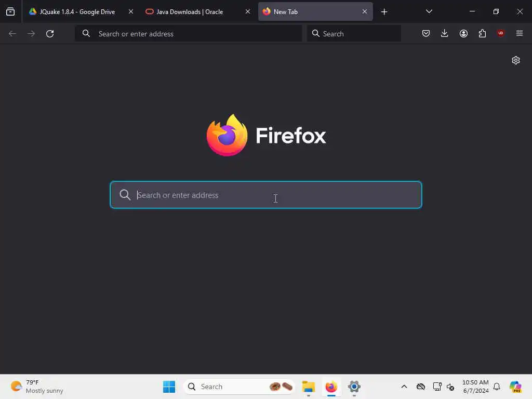
Task: Open Firefox Account menu
Action: (463, 33)
